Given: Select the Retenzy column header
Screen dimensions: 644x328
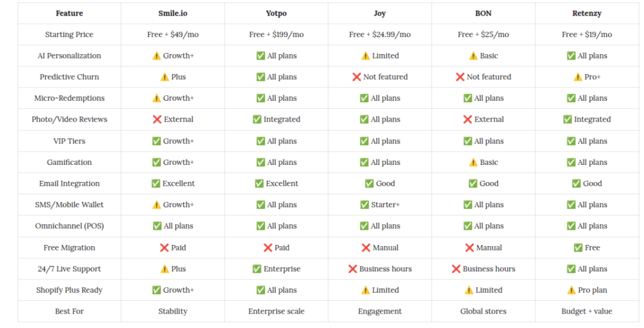Looking at the screenshot, I should point(587,13).
